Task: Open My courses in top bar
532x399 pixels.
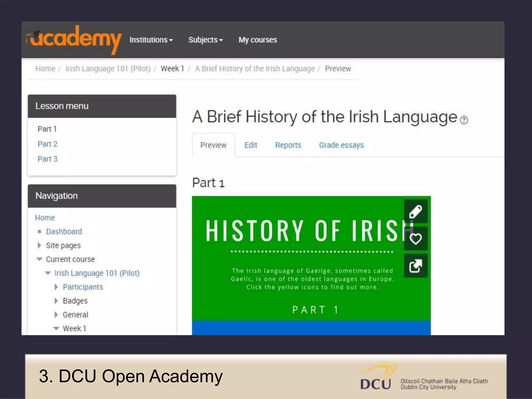Action: point(258,40)
